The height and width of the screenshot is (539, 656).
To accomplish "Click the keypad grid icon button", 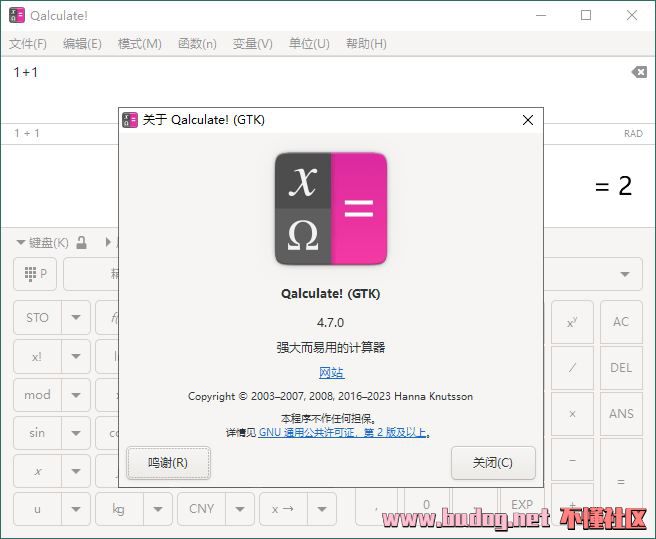I will [36, 273].
